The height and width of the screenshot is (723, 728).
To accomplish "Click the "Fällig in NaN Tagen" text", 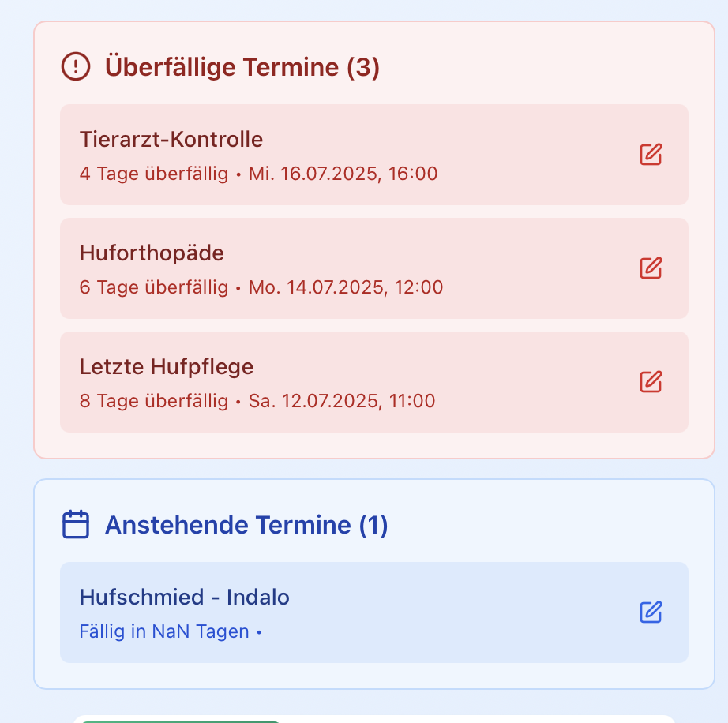I will (x=164, y=631).
